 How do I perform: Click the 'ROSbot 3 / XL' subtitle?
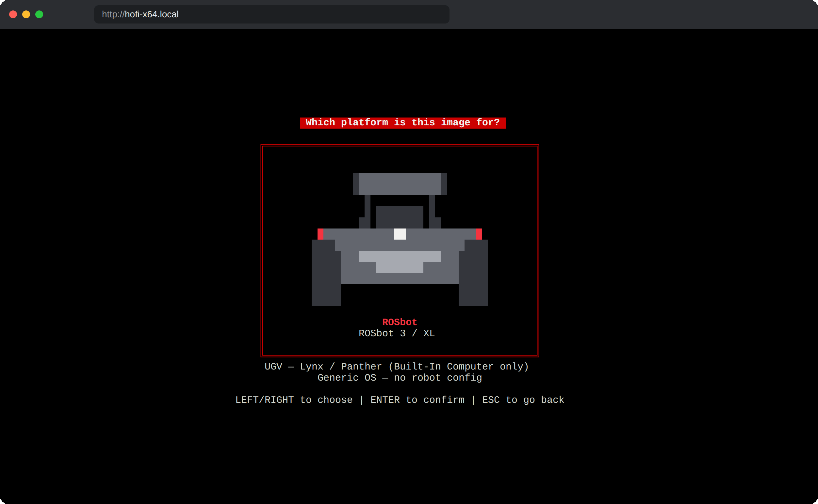click(397, 333)
